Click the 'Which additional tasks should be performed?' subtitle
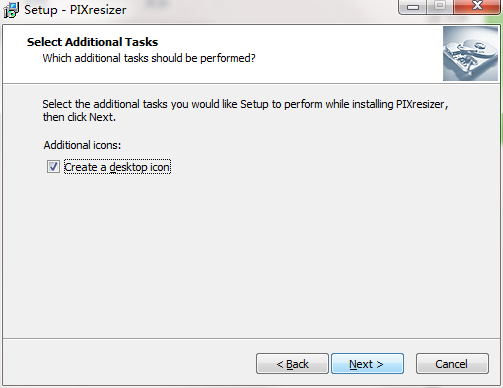 [x=149, y=58]
